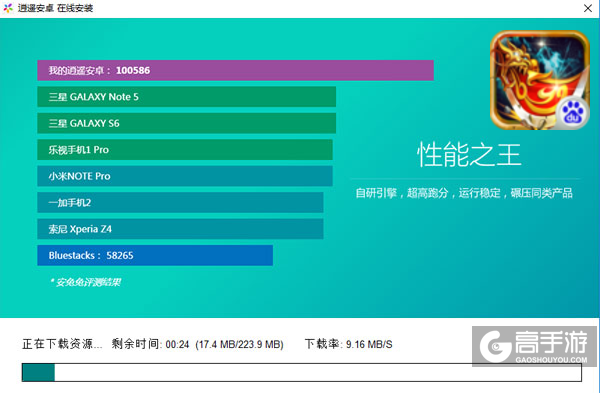This screenshot has height=393, width=600.
Task: Close the online installer window
Action: (588, 8)
